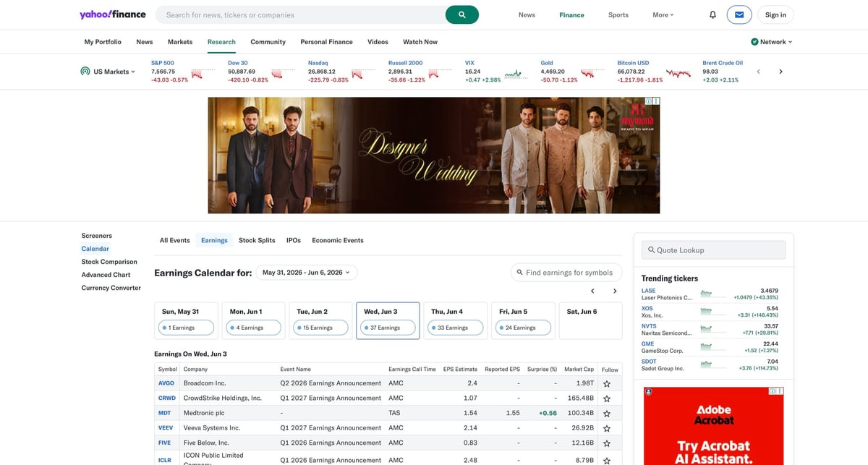
Task: Open Currency Converter in the sidebar
Action: 111,288
